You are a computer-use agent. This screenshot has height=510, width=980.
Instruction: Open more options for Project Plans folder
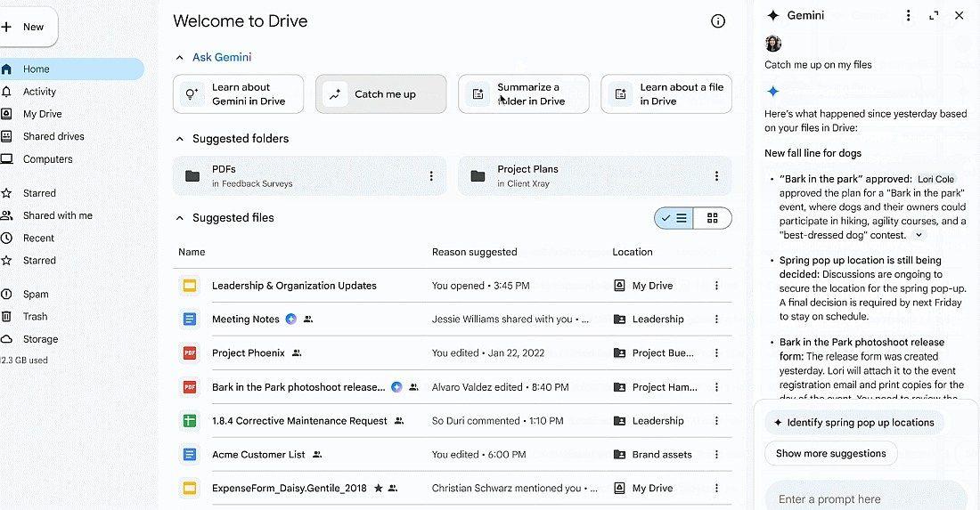[x=716, y=176]
